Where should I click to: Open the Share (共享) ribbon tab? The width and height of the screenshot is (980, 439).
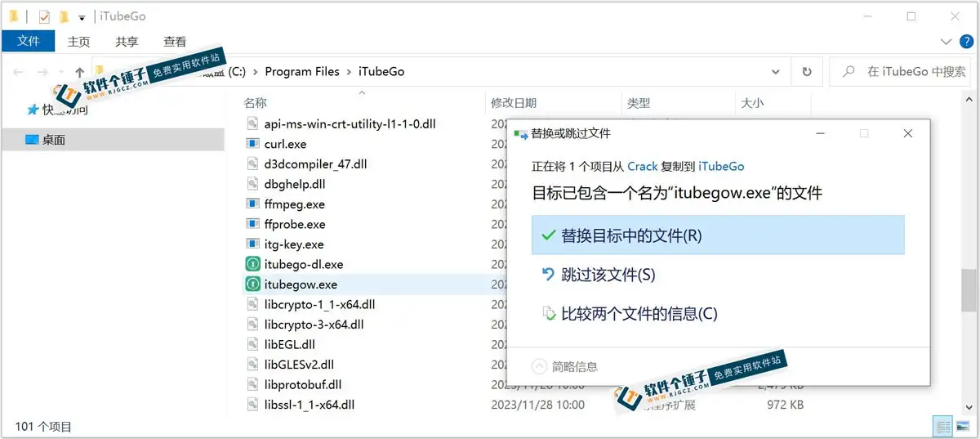tap(127, 41)
